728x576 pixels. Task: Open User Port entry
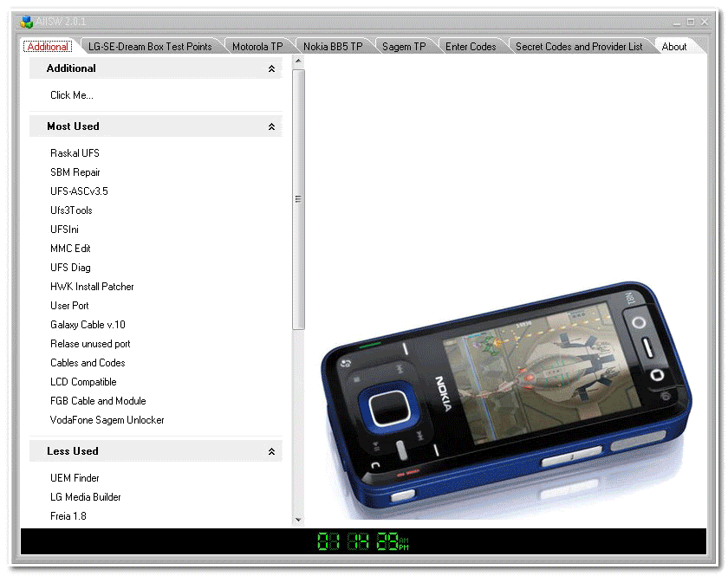click(69, 306)
